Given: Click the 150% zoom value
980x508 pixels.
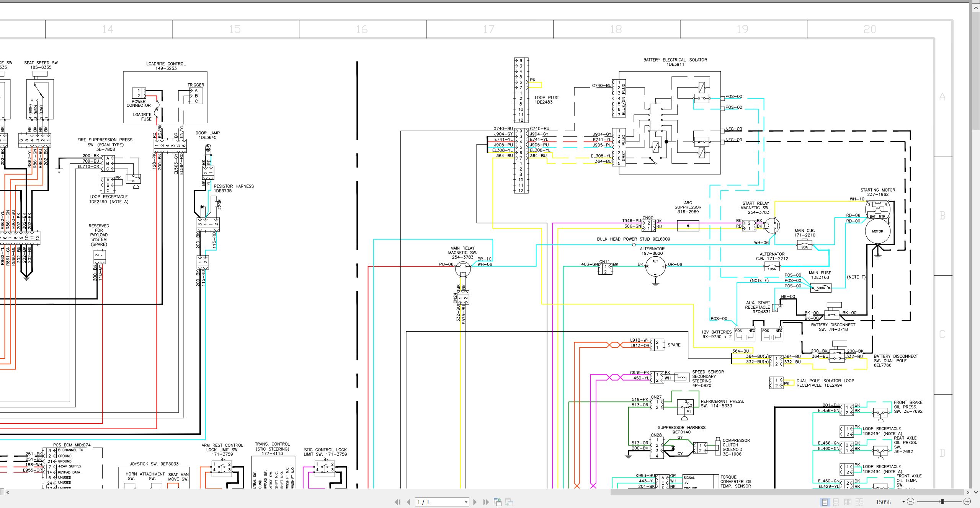Looking at the screenshot, I should [x=883, y=502].
